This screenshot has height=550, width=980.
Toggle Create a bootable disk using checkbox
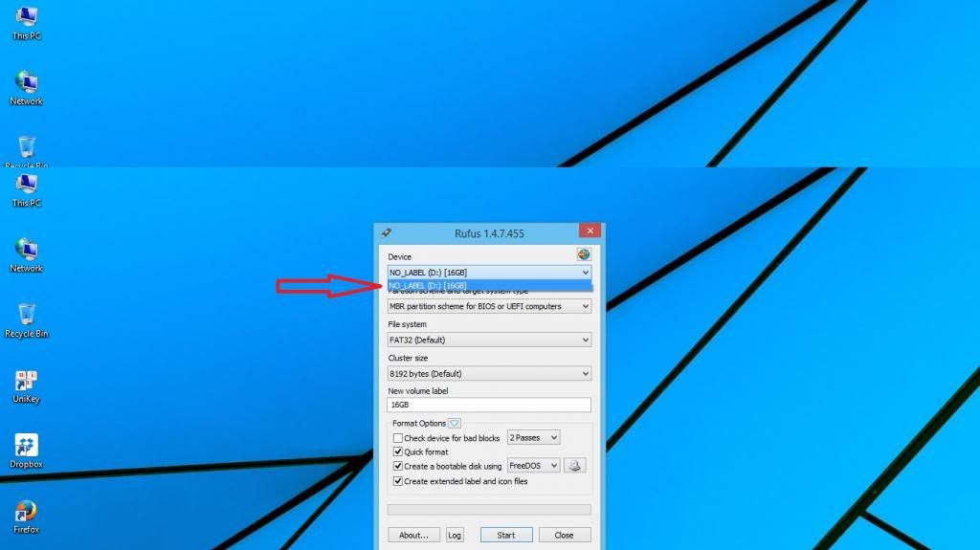click(x=397, y=466)
